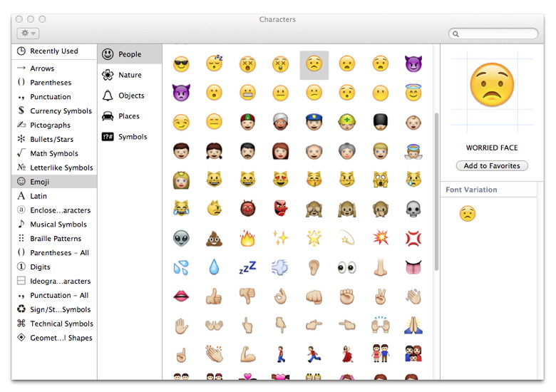This screenshot has width=556, height=392.
Task: Select the folded praying hands emoji
Action: (x=413, y=326)
